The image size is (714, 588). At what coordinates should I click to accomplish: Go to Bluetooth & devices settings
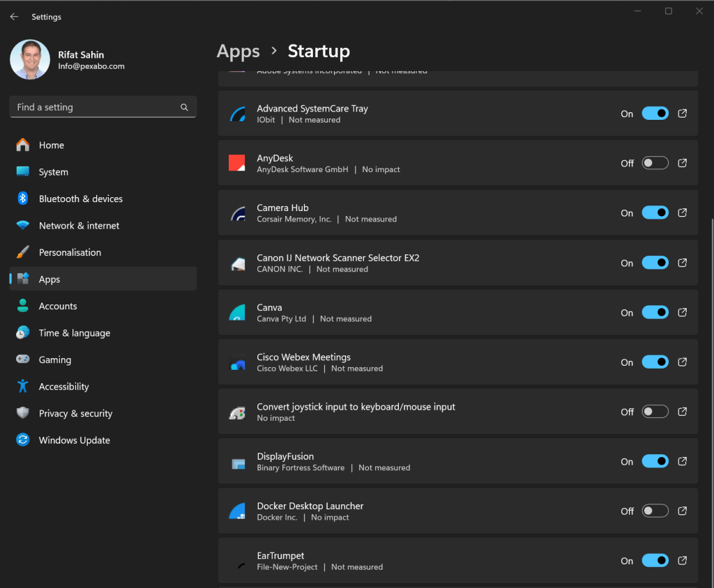pos(103,199)
